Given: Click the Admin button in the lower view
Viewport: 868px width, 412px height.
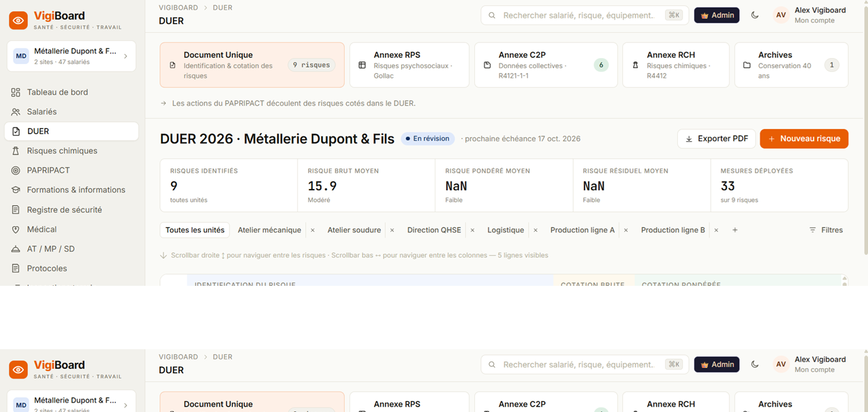Looking at the screenshot, I should [x=717, y=364].
